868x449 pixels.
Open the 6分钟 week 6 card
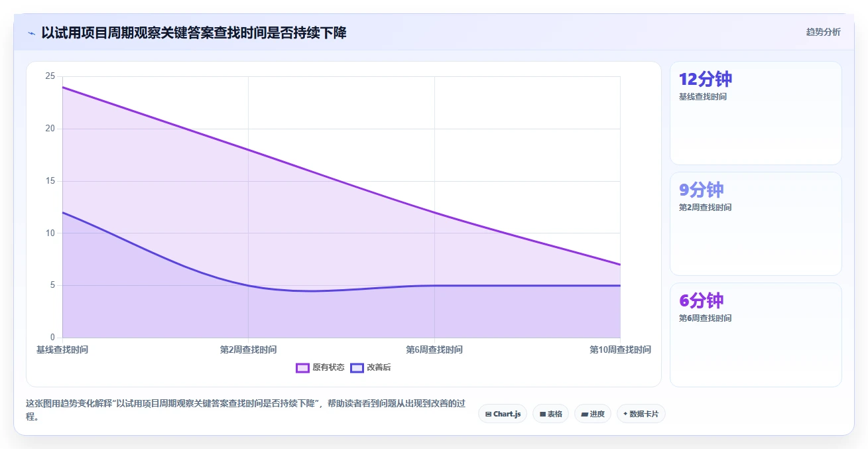(756, 335)
